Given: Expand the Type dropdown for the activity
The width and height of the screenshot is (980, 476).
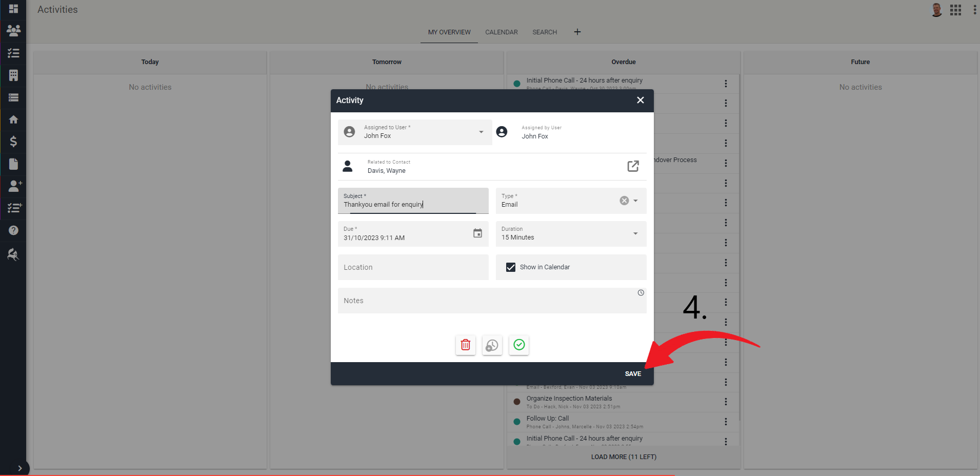Looking at the screenshot, I should coord(635,201).
